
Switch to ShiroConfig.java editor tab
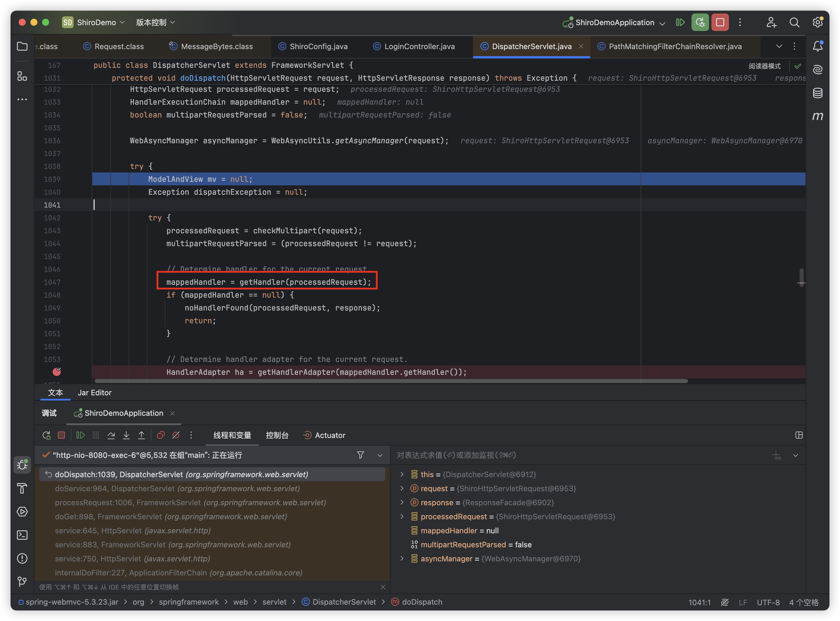(313, 46)
